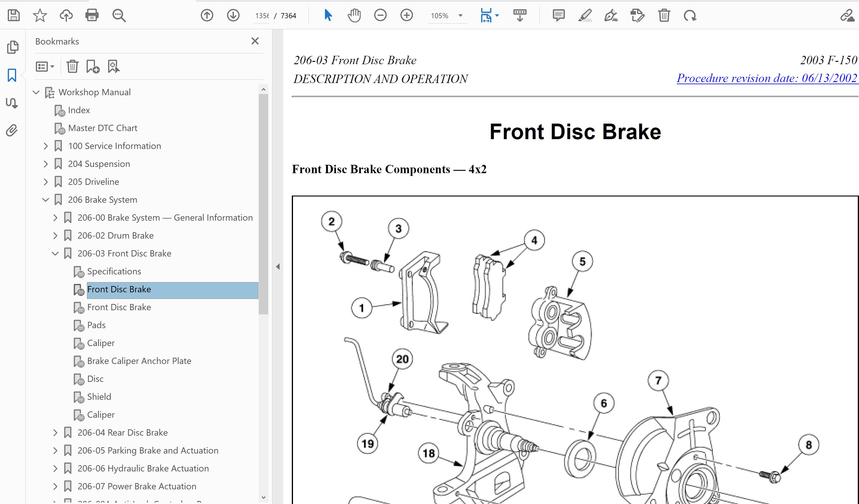Select the Highlight text tool
859x504 pixels.
tap(585, 16)
